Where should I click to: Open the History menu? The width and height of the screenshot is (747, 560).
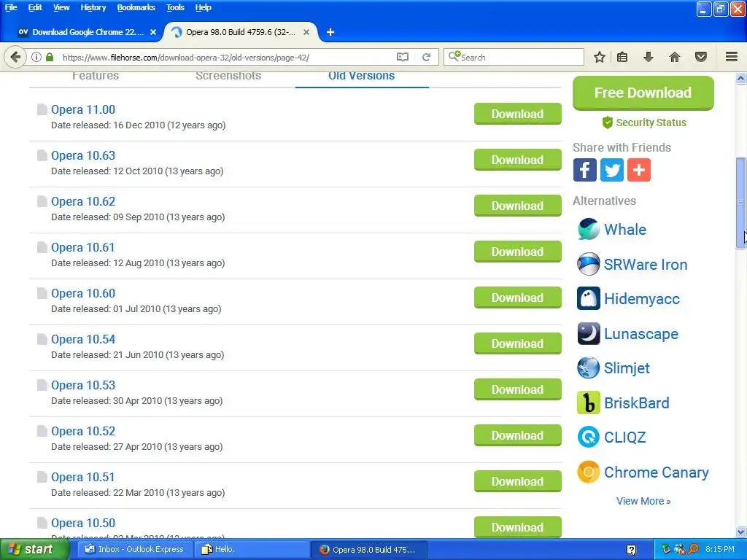pyautogui.click(x=93, y=7)
